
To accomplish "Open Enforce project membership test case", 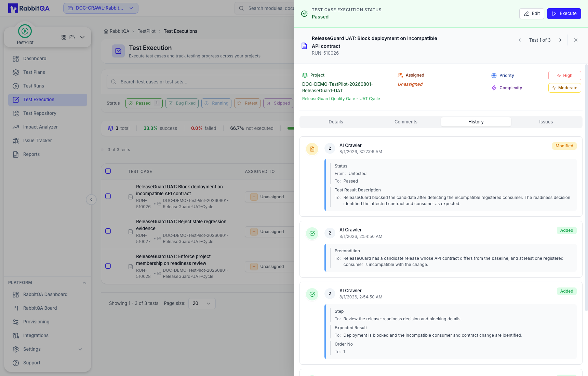I will tap(173, 260).
